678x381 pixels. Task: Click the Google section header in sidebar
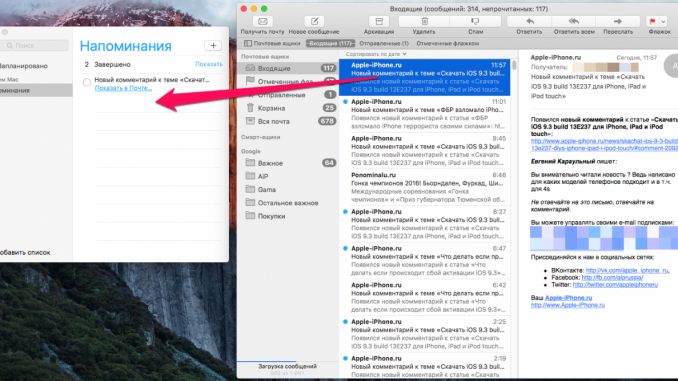pyautogui.click(x=251, y=151)
